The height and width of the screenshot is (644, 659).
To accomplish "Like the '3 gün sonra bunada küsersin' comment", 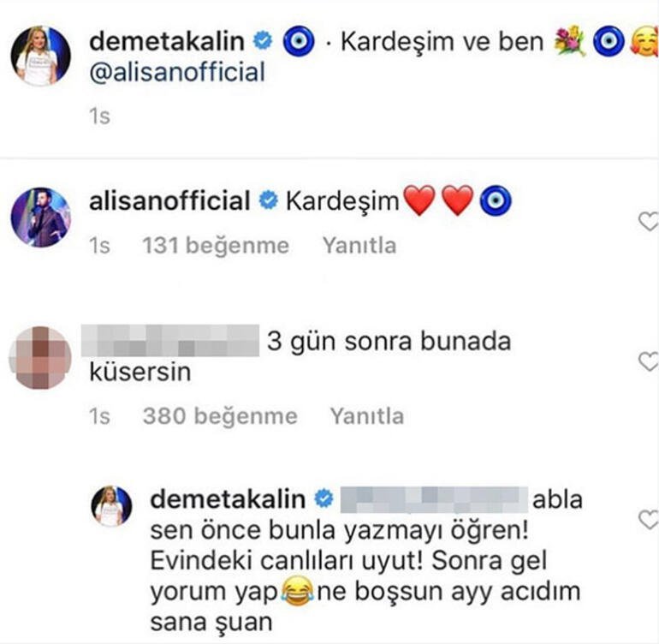I will tap(649, 361).
